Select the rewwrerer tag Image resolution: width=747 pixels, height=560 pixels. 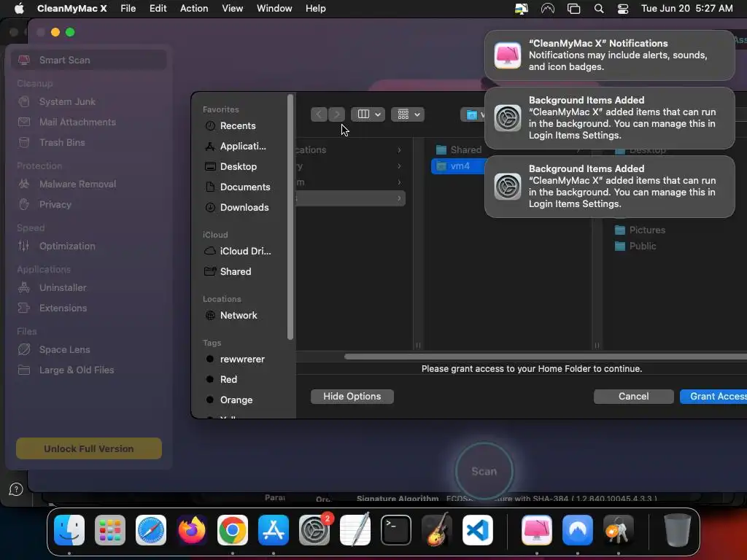coord(241,359)
